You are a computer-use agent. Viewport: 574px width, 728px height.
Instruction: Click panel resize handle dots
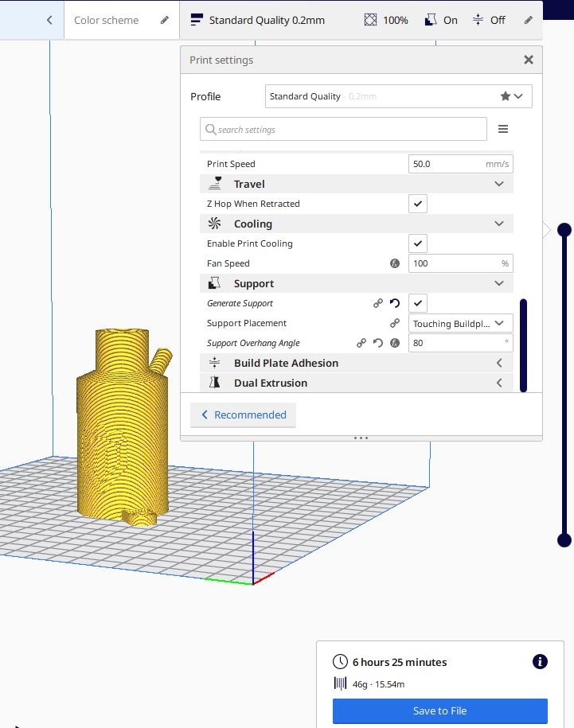click(361, 438)
